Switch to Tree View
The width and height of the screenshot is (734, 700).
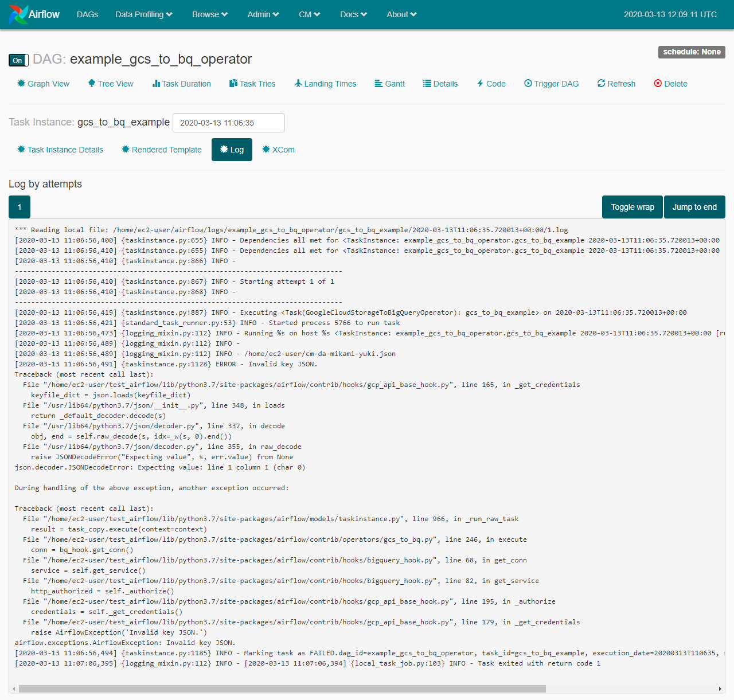(x=111, y=84)
